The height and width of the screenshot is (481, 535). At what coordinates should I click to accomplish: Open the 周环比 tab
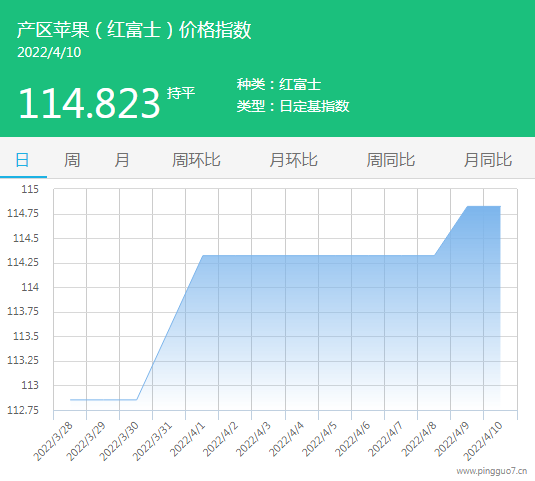[x=196, y=160]
